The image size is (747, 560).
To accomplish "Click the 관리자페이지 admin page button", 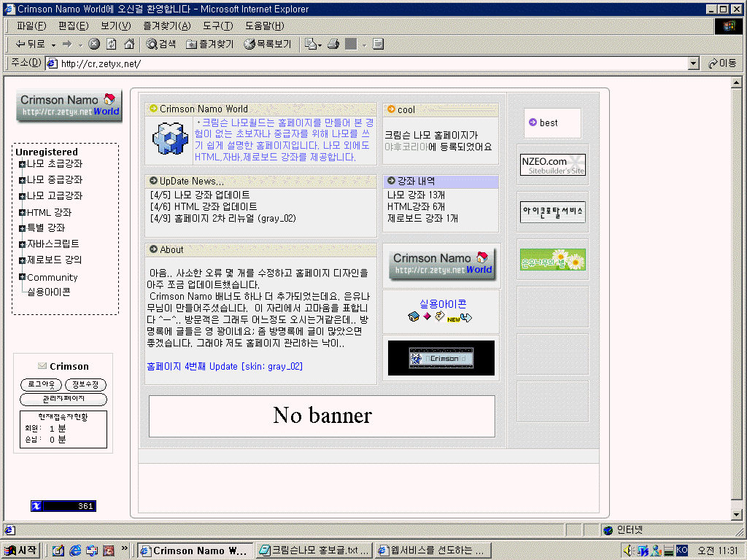I will pyautogui.click(x=63, y=400).
